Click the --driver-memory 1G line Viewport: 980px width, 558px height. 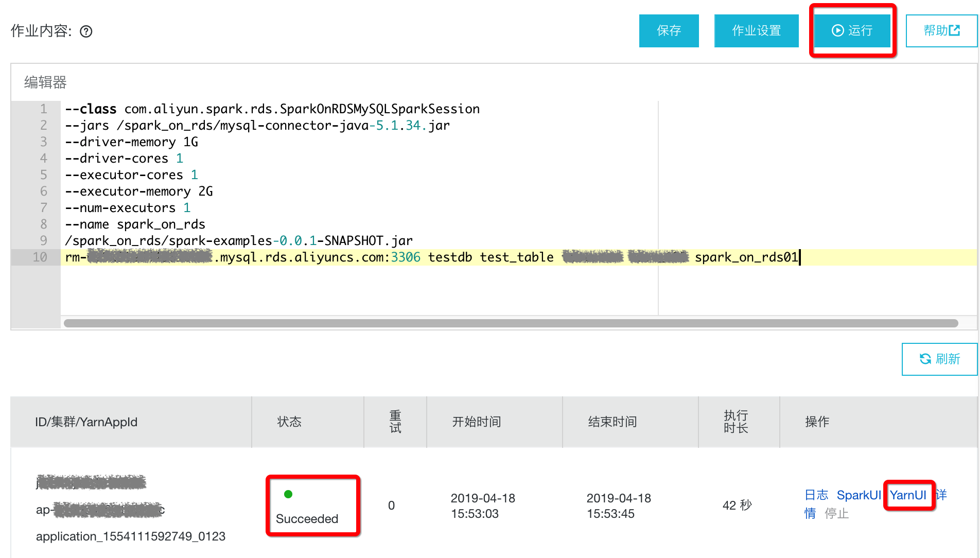(x=132, y=142)
